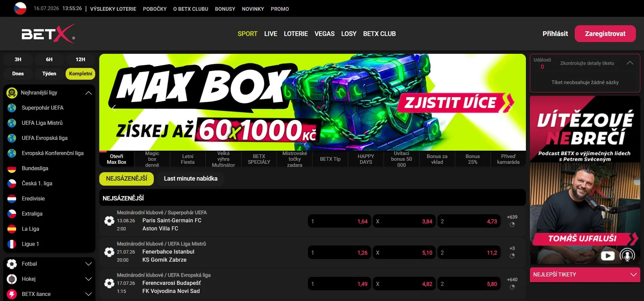Open more bets +639 for PSG match
Image resolution: width=644 pixels, height=301 pixels.
click(512, 217)
